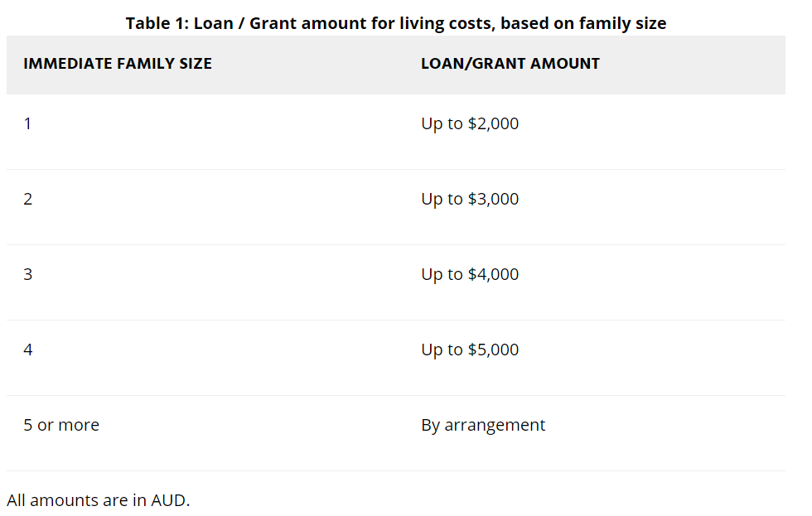Click the phrase family size in caption
The image size is (812, 516).
point(623,23)
